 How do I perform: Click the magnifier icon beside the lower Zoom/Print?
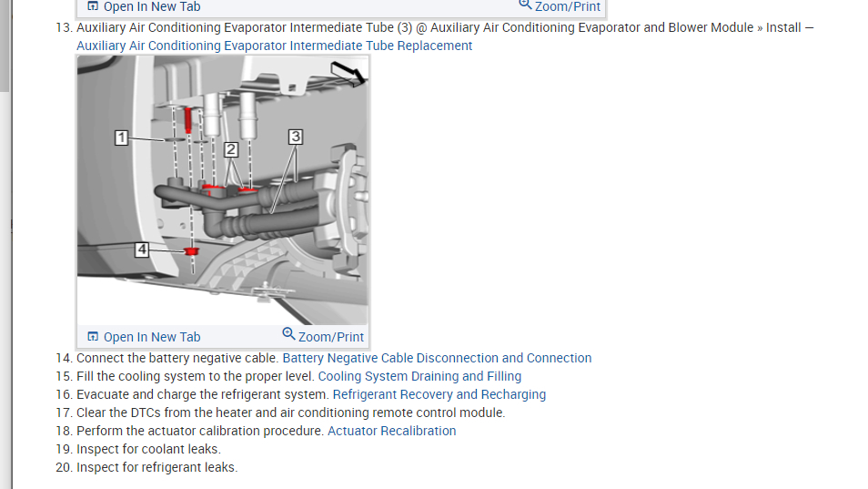click(288, 334)
